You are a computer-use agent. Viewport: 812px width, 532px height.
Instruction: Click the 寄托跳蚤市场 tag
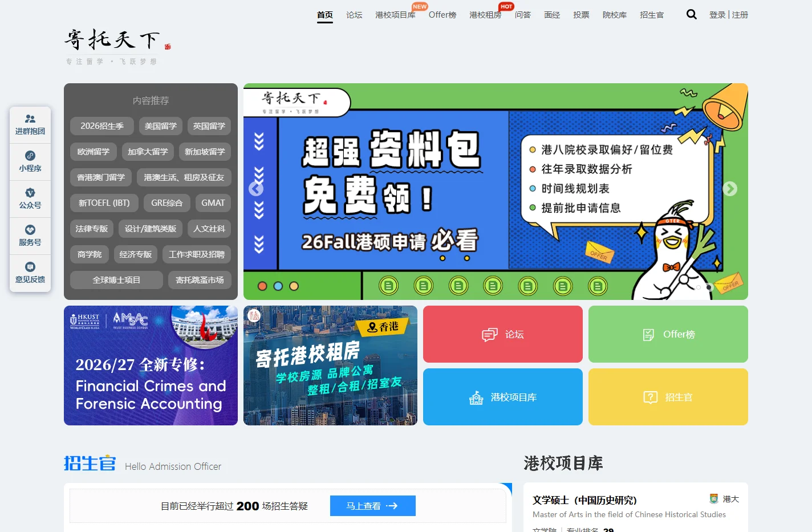[x=200, y=280]
